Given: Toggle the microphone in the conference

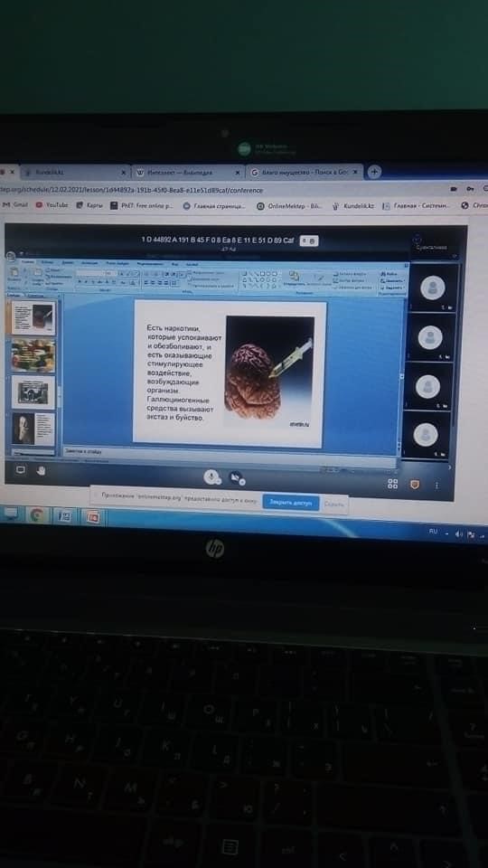Looking at the screenshot, I should (x=211, y=476).
